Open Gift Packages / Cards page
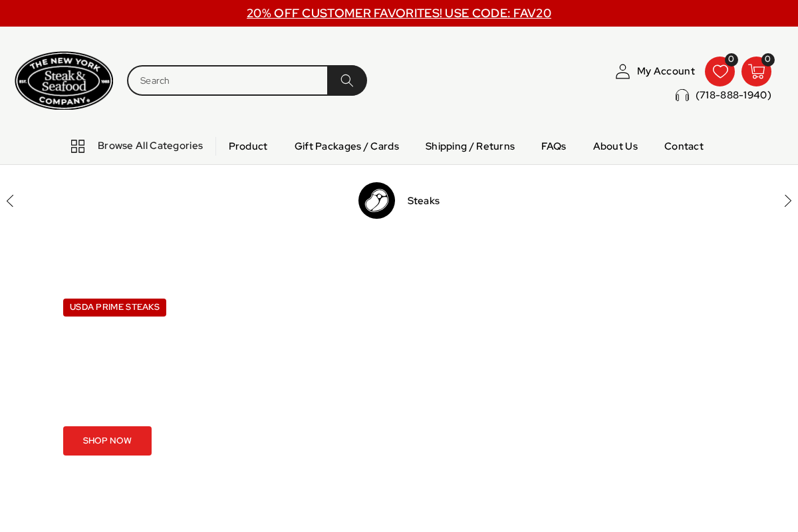798x532 pixels. point(346,146)
